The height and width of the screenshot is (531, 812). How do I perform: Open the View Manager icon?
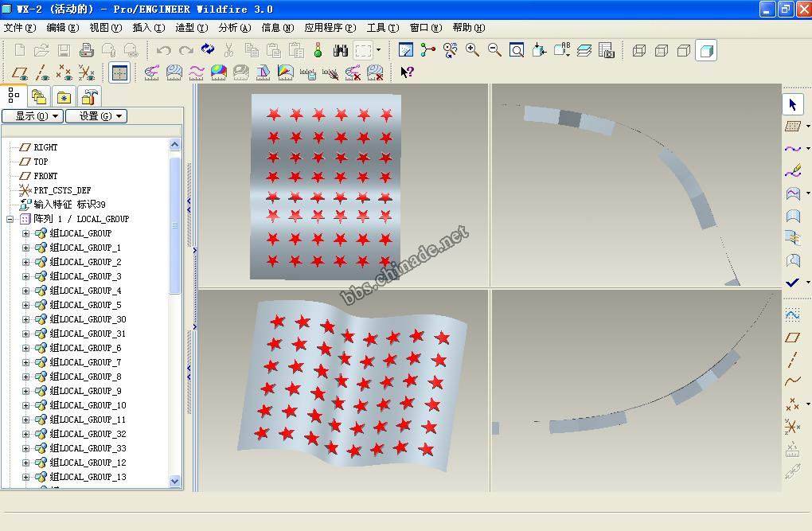[x=606, y=50]
